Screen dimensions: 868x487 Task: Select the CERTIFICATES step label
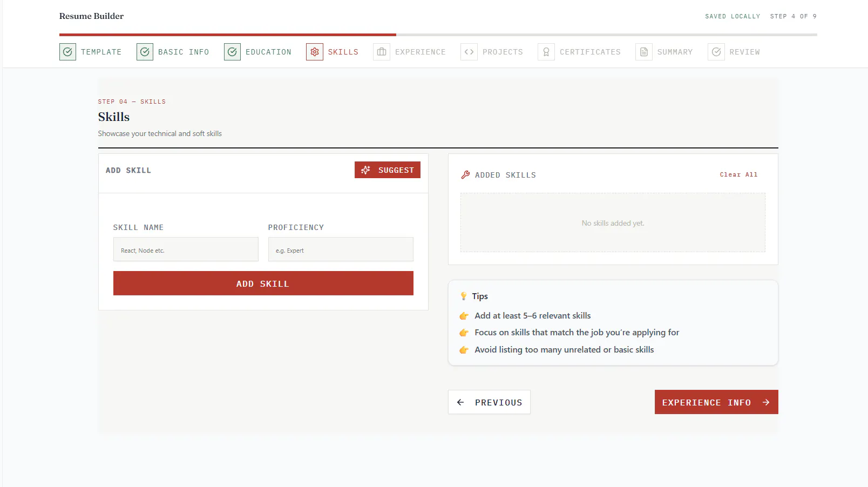pos(590,52)
